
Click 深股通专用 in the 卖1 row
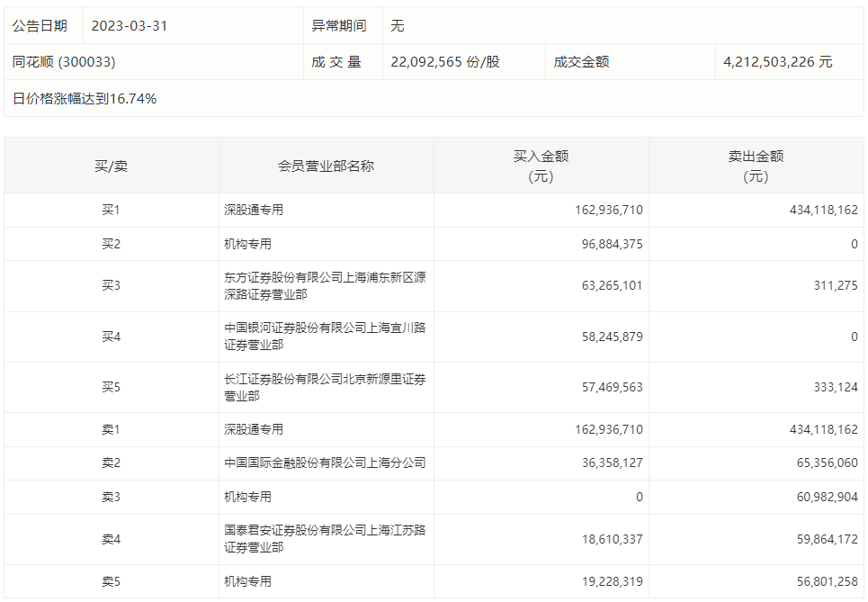(254, 429)
